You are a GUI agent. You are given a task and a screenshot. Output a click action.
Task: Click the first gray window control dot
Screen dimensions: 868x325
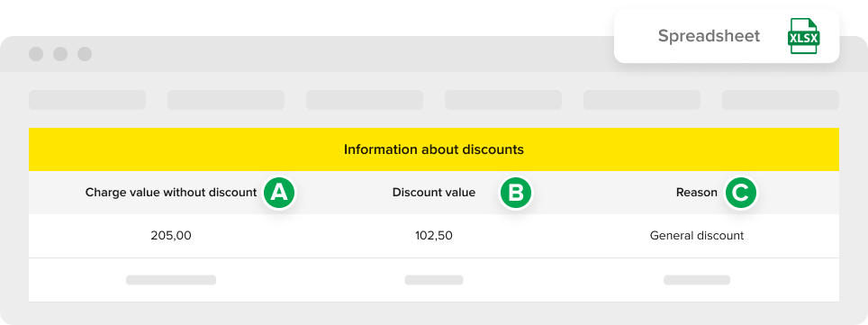(x=36, y=54)
